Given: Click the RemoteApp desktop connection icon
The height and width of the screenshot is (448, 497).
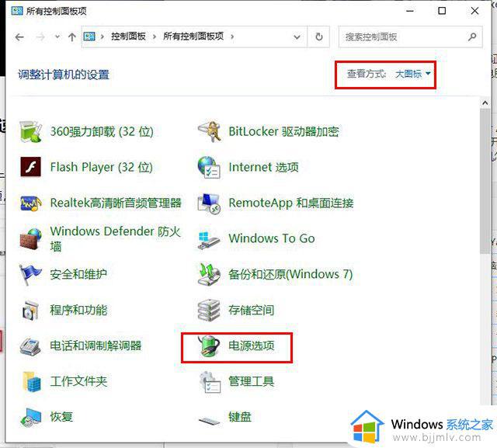Looking at the screenshot, I should 209,203.
